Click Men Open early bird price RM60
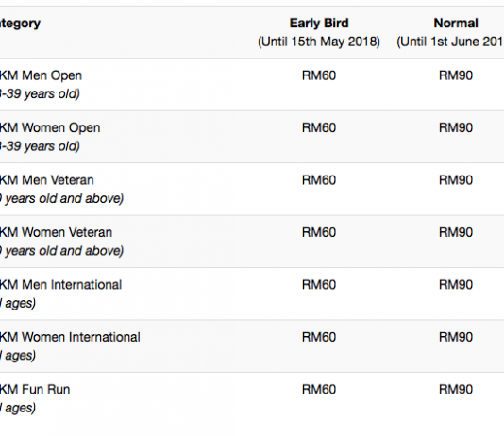 coord(319,75)
